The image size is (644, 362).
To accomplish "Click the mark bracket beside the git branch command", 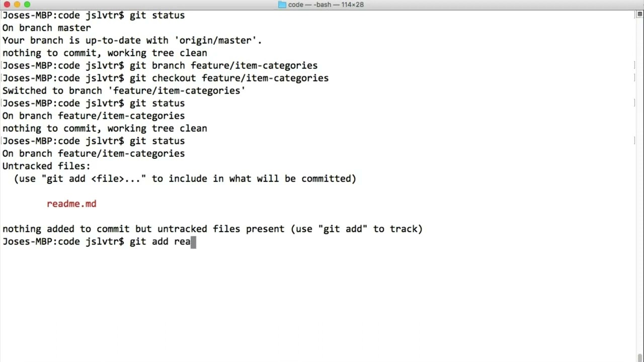I will pos(634,65).
